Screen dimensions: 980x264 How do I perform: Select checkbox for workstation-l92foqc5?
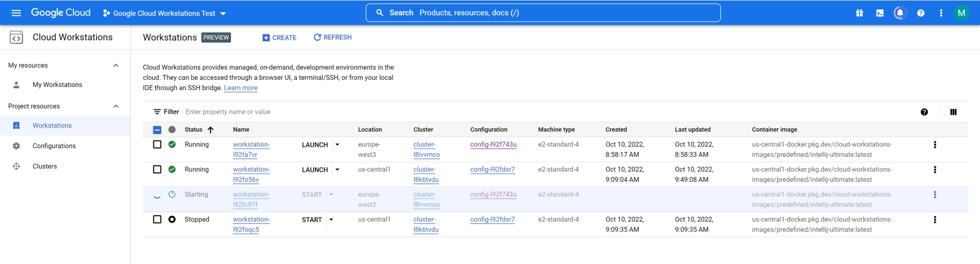157,220
